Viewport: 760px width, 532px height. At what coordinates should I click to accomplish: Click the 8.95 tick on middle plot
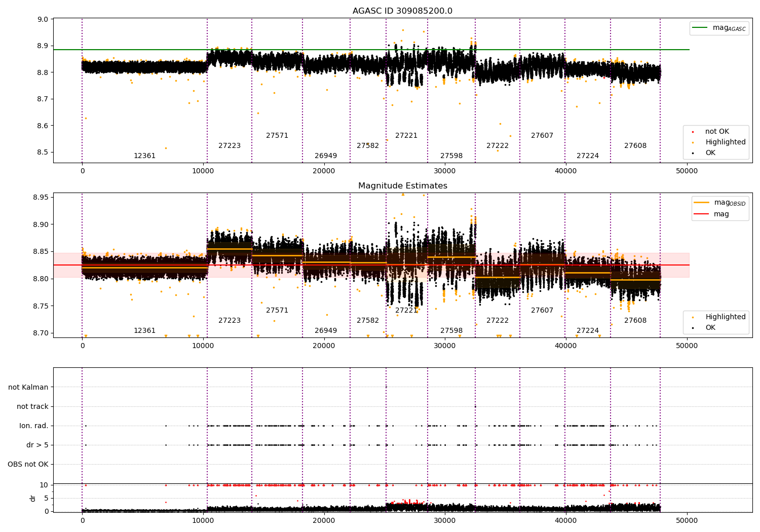41,198
